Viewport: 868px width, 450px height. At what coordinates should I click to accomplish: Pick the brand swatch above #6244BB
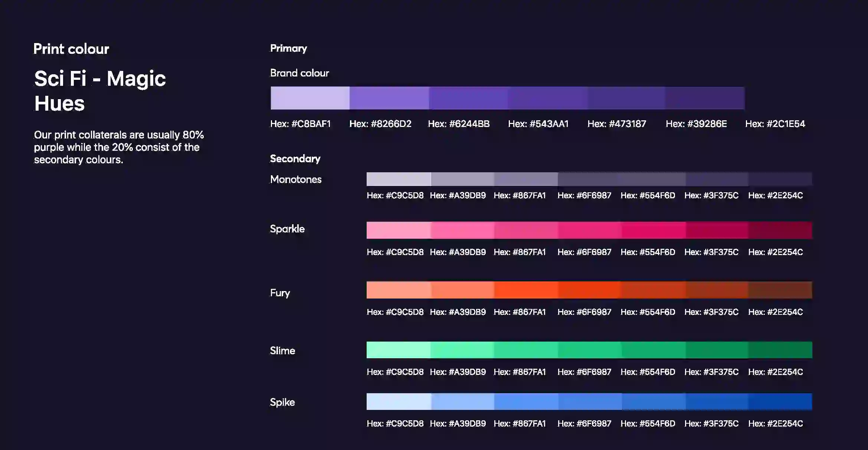(468, 98)
